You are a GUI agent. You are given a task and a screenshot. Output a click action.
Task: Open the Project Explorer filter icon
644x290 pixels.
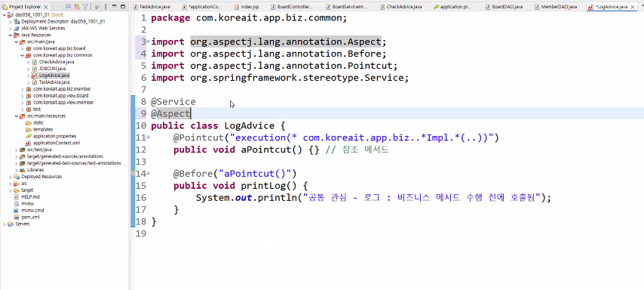[85, 7]
